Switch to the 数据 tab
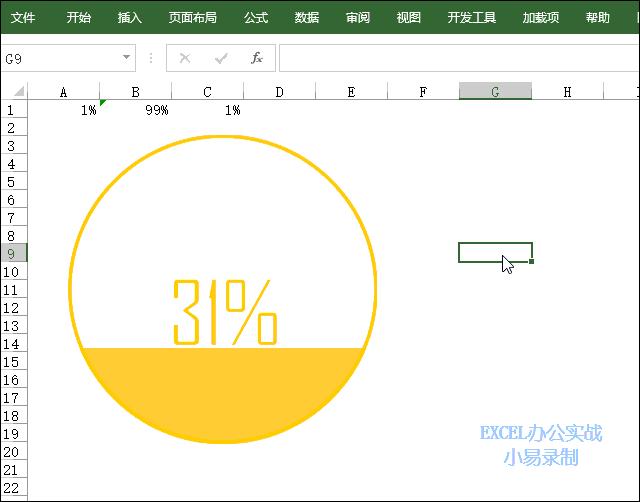 (307, 18)
